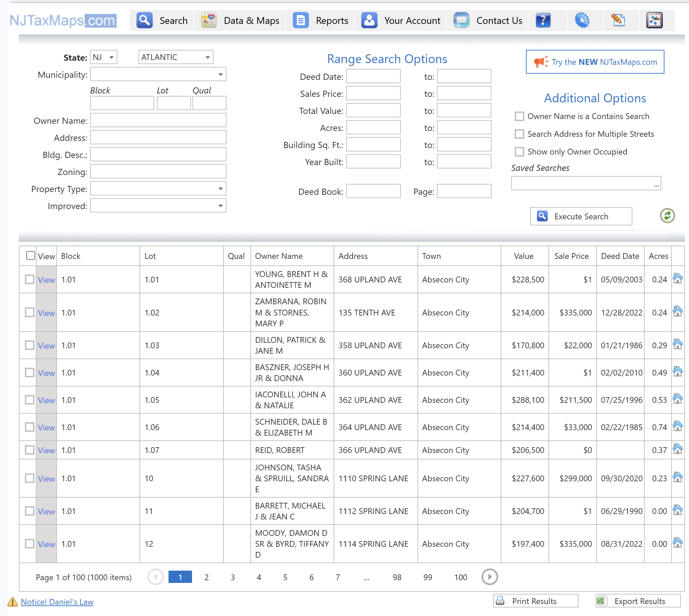Enable Owner Name is a Contains Search

(x=519, y=116)
